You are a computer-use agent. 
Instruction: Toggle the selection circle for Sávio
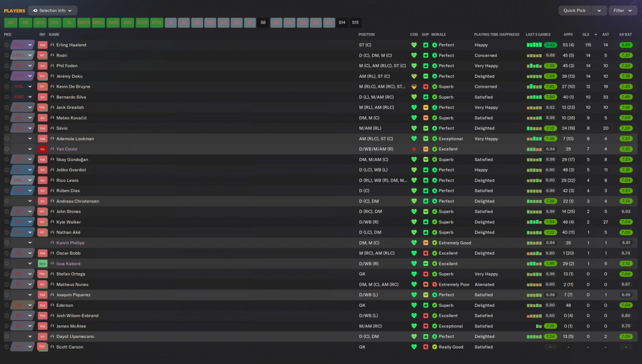(7, 128)
